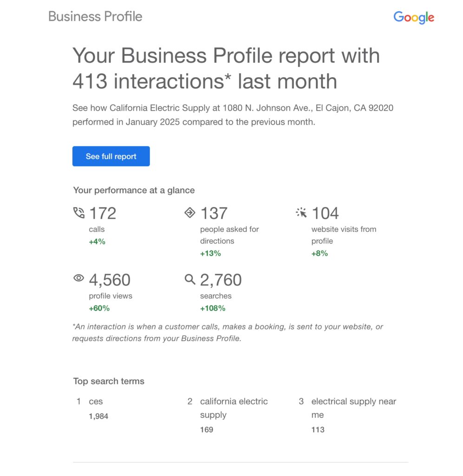Select the 4,560 profile views statistic
The width and height of the screenshot is (463, 476).
point(110,280)
